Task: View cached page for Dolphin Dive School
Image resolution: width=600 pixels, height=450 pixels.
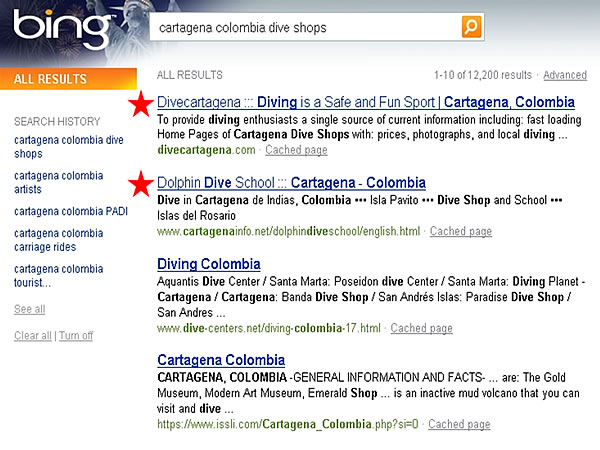Action: click(460, 231)
